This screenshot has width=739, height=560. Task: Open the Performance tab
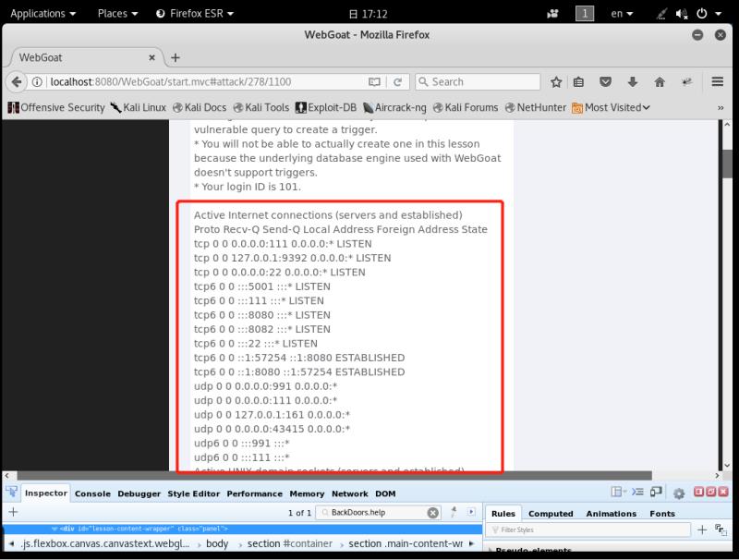click(x=255, y=493)
